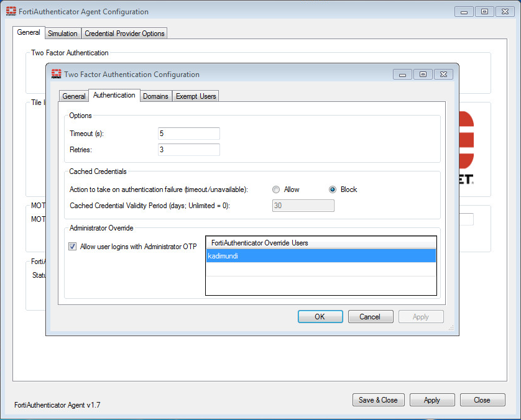Viewport: 521px width, 420px height.
Task: Switch to the General tab of the dialog
Action: pyautogui.click(x=73, y=96)
